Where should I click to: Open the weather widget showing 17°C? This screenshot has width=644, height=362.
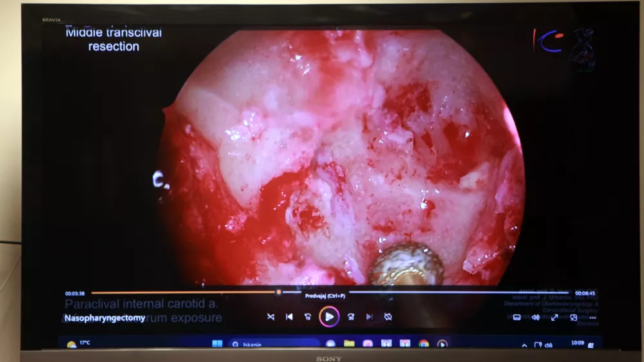pos(78,344)
